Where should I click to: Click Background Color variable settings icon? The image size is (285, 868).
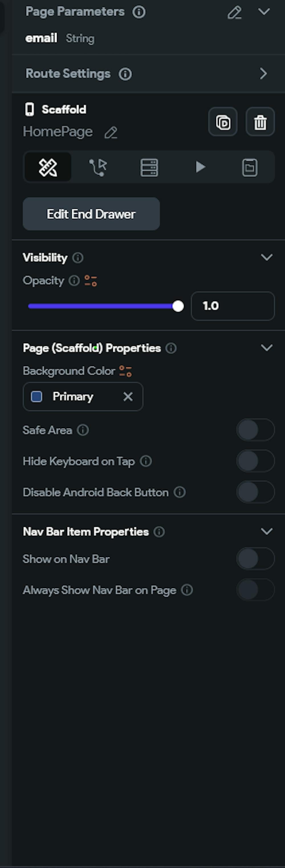coord(125,371)
